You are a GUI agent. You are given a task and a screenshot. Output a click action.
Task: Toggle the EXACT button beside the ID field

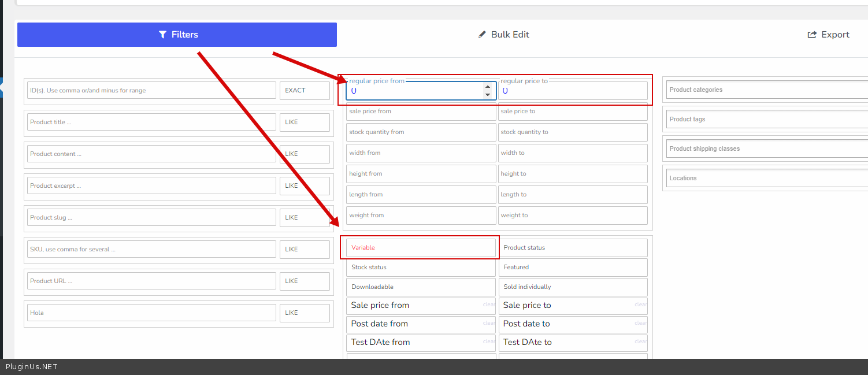coord(305,91)
